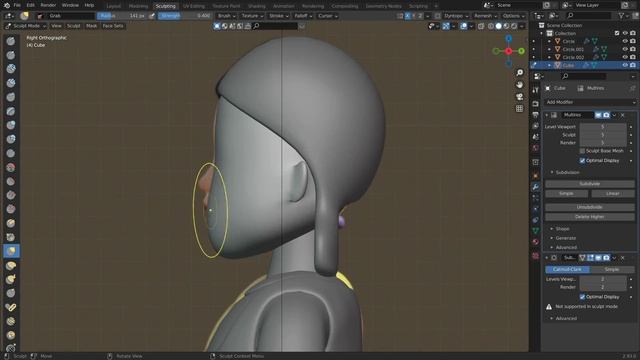Screen dimensions: 640x360
Task: Open the Options dropdown
Action: pyautogui.click(x=513, y=16)
